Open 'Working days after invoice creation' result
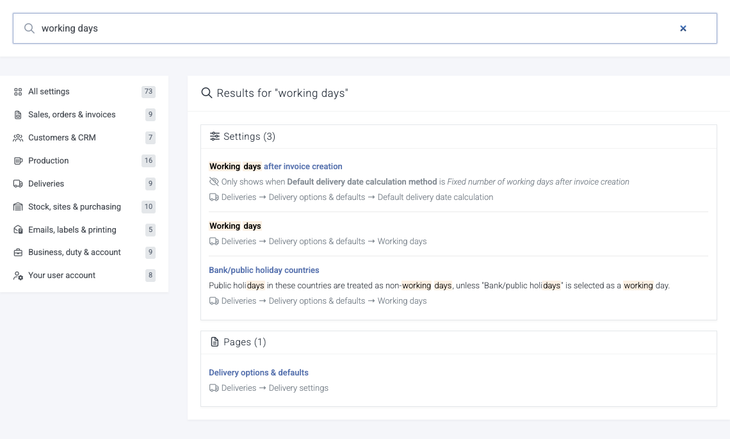730x439 pixels. pos(275,167)
